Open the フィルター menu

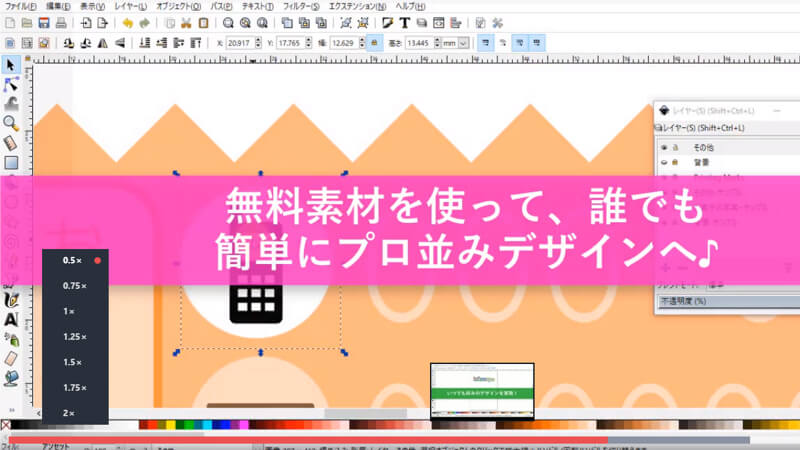(301, 6)
